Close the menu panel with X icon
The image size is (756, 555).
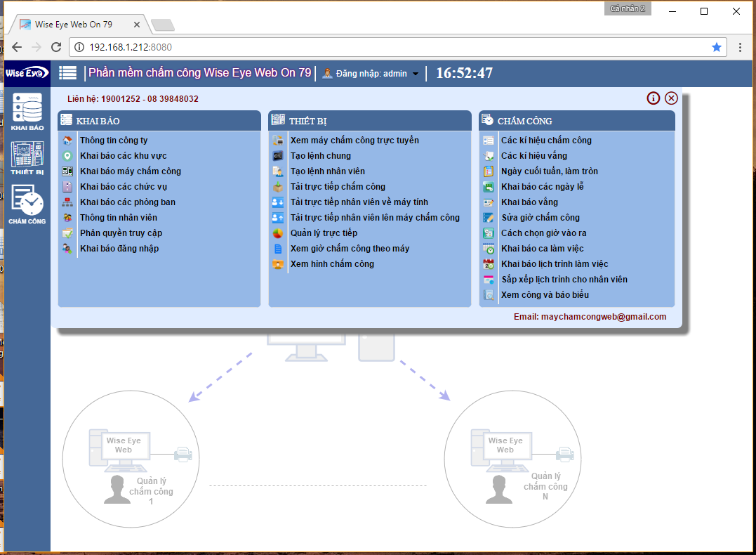[x=671, y=98]
